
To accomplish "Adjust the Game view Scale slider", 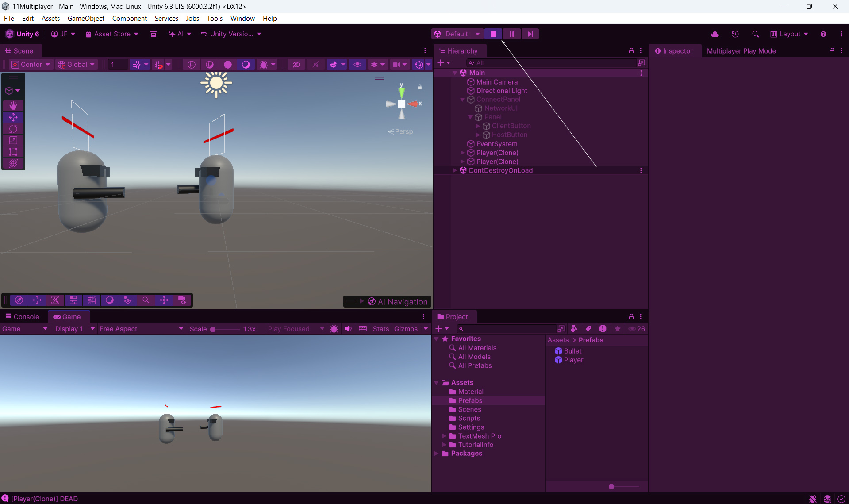I will pos(213,329).
